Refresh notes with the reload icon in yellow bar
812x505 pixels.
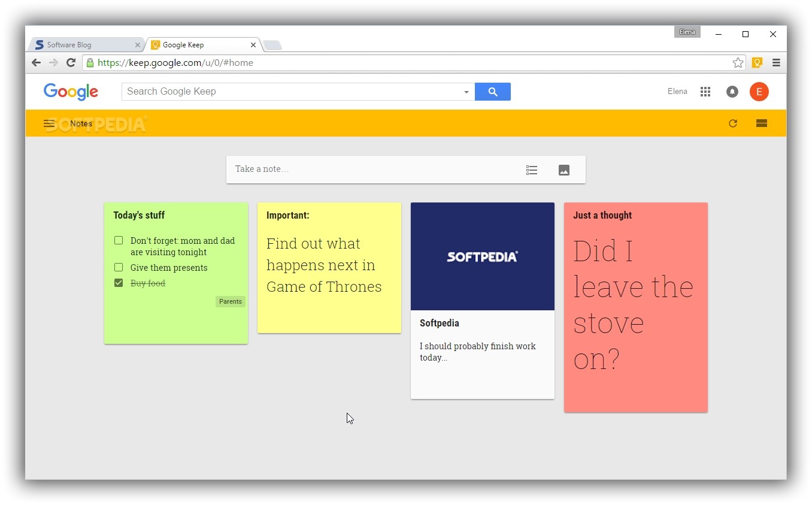coord(732,123)
